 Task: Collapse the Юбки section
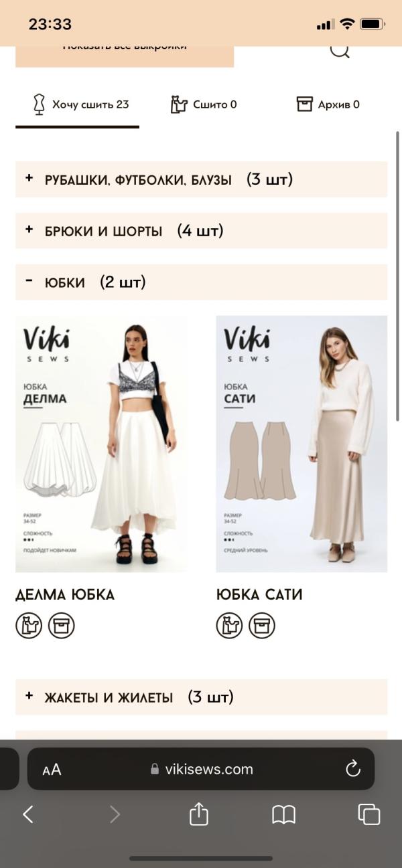click(x=201, y=282)
